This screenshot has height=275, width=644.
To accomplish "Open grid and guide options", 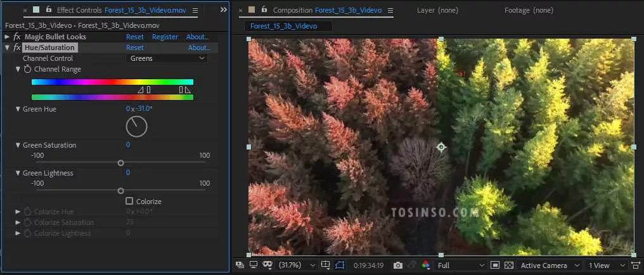I will [325, 265].
